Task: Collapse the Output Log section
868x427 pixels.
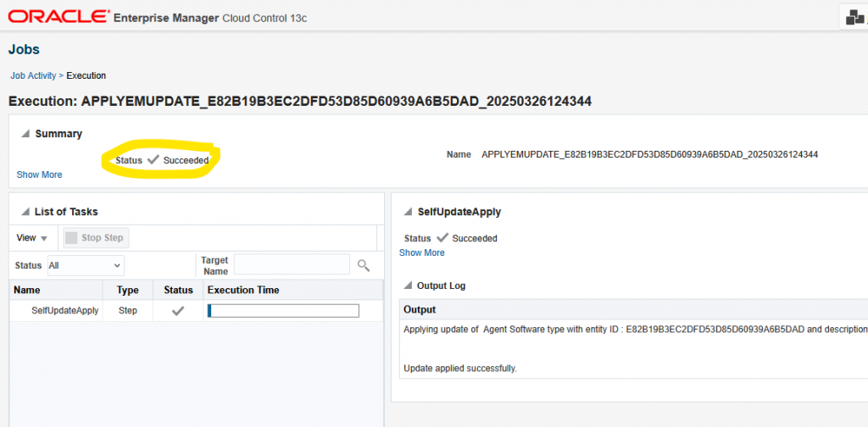Action: tap(409, 286)
